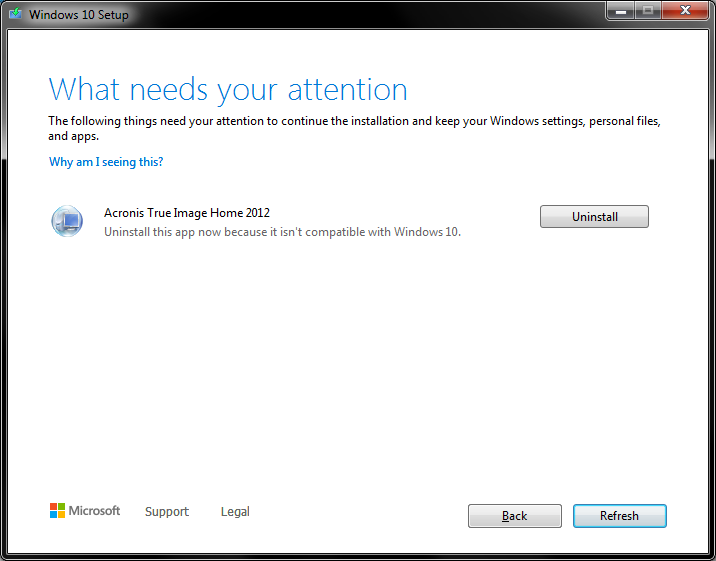Image resolution: width=716 pixels, height=561 pixels.
Task: Uninstall Acronis True Image Home 2012
Action: pyautogui.click(x=594, y=216)
